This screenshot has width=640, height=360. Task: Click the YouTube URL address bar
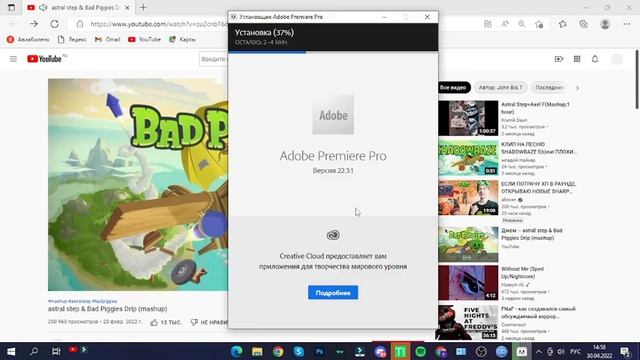159,24
